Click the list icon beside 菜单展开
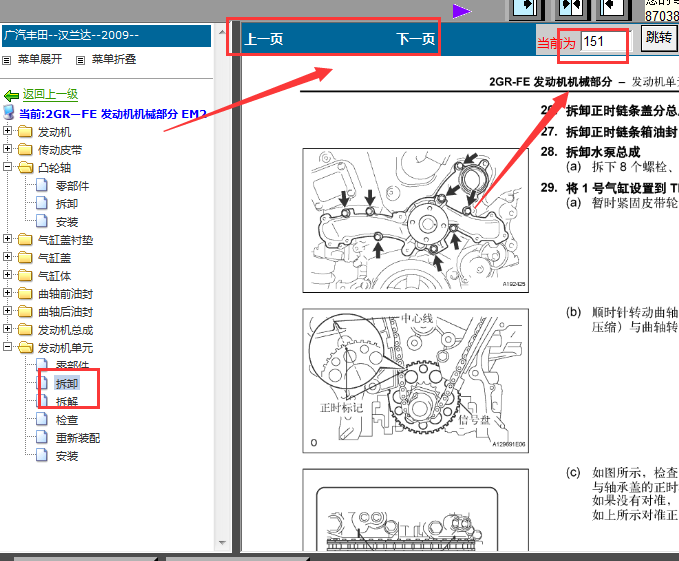This screenshot has height=561, width=679. tap(6, 60)
